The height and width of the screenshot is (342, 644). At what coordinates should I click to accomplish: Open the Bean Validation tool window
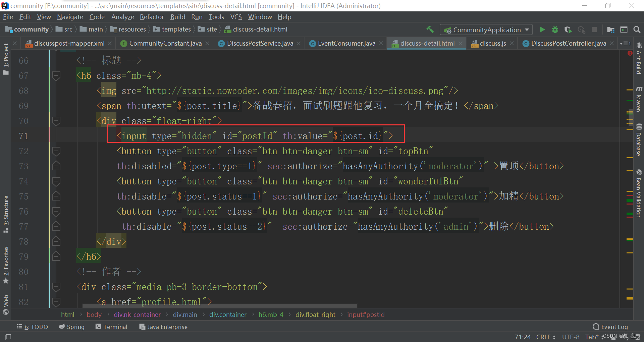tap(639, 193)
